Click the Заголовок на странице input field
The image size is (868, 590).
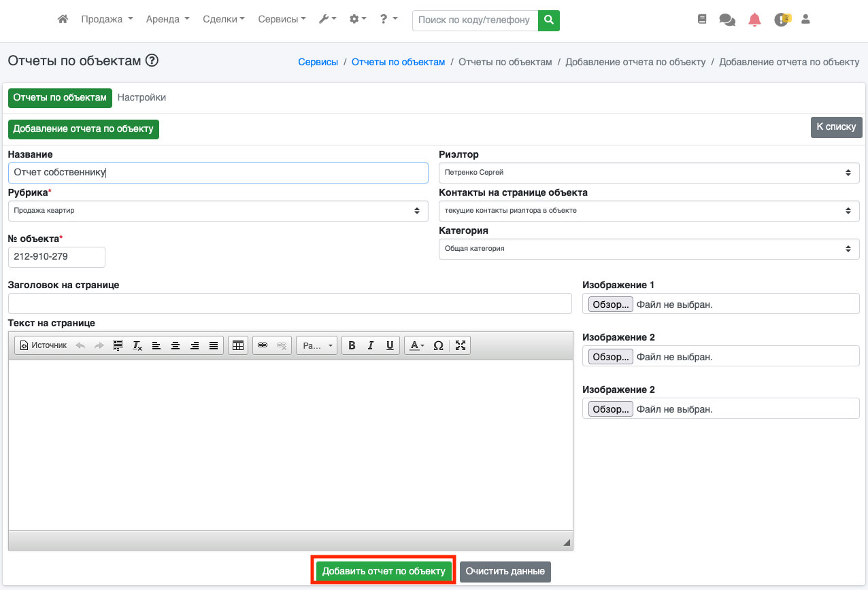coord(290,304)
